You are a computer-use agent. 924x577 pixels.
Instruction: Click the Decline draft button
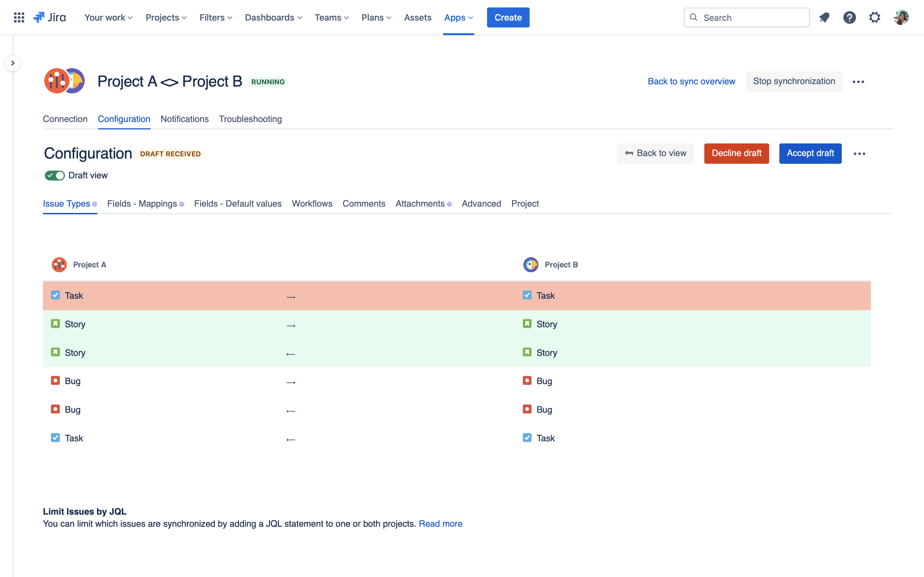pyautogui.click(x=736, y=153)
